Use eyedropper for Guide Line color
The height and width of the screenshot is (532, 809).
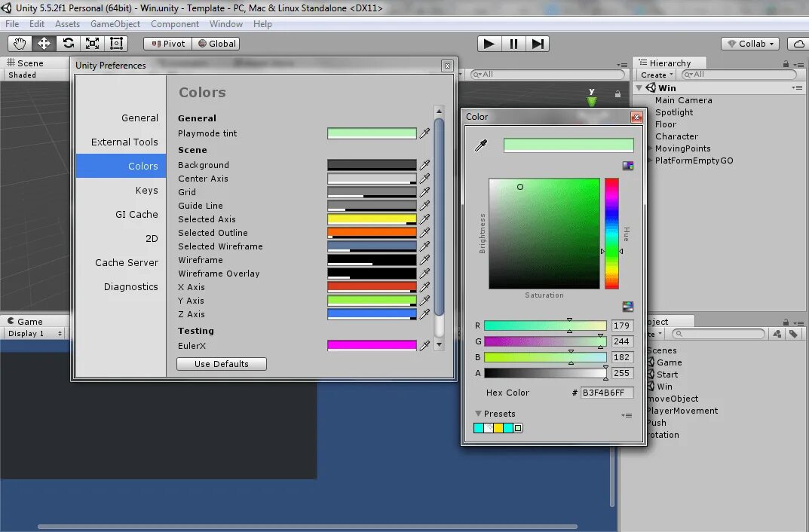point(424,206)
